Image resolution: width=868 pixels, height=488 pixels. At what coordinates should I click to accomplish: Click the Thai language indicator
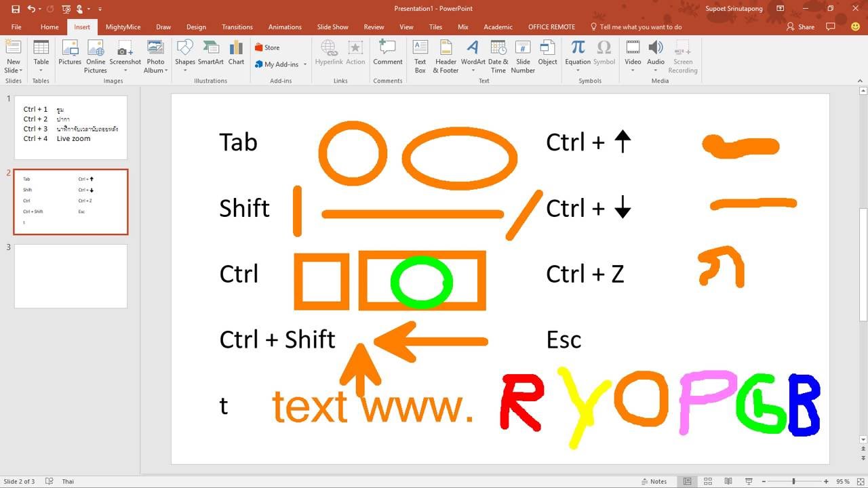tap(68, 481)
